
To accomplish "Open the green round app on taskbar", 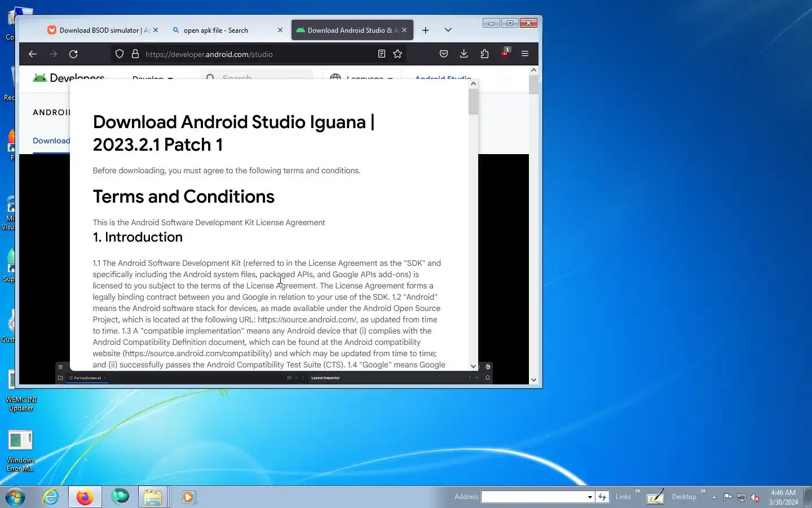I will (120, 497).
